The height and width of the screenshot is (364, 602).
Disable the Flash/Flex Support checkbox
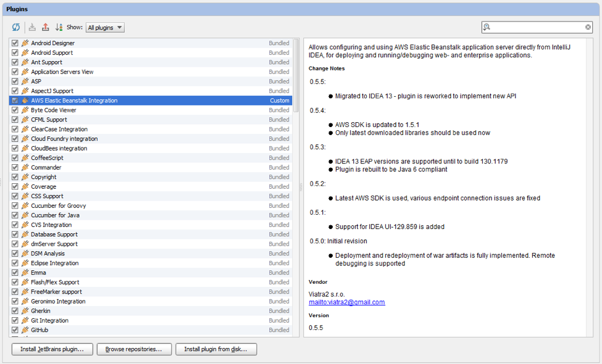15,282
